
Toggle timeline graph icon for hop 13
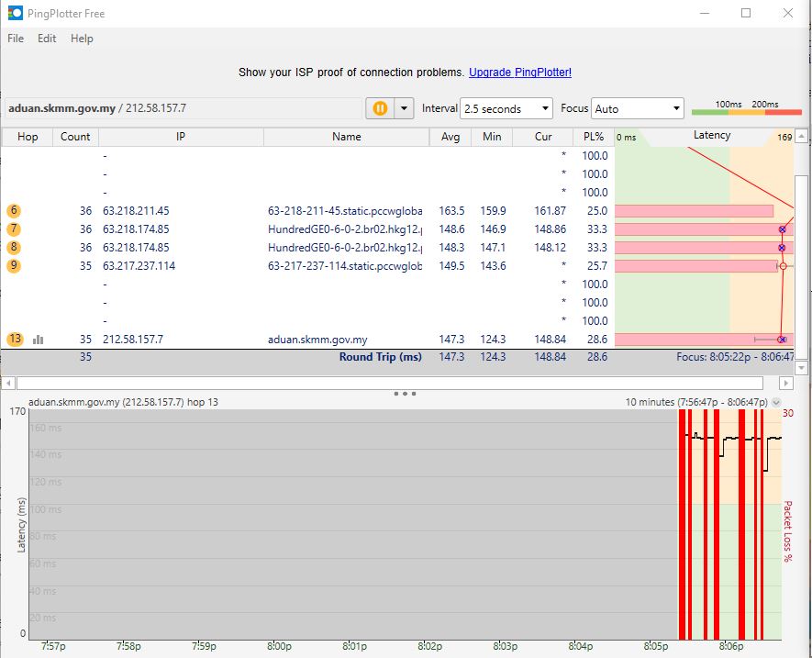point(39,340)
